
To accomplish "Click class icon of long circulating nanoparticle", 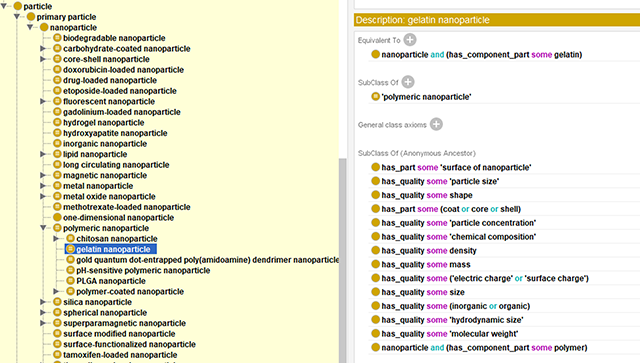I will coord(57,165).
